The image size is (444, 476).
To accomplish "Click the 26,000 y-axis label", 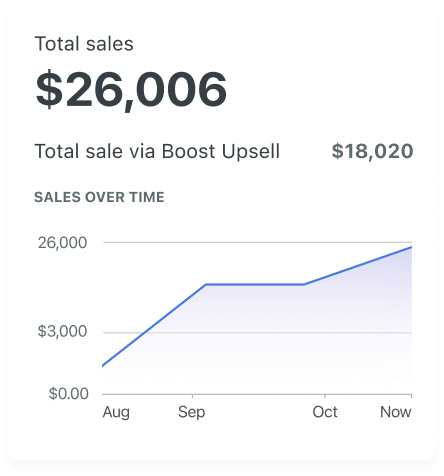I will (62, 243).
